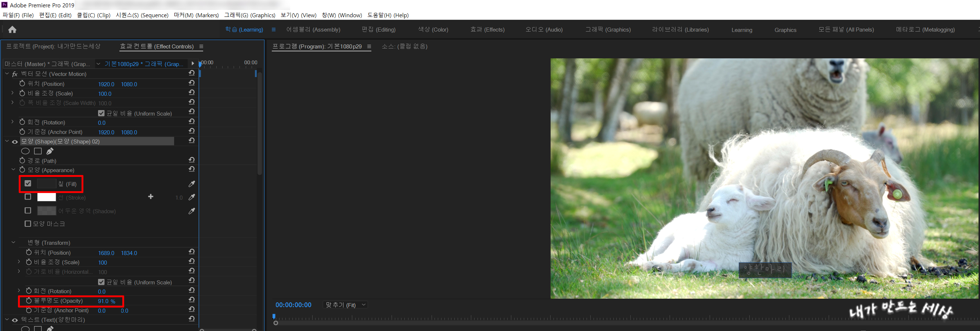This screenshot has height=331, width=980.
Task: Open the File menu
Action: point(18,15)
